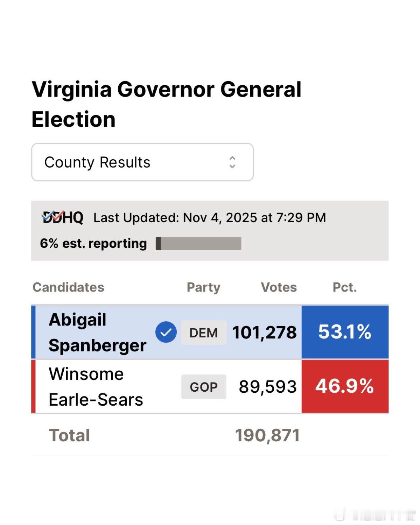Click the estimated reporting progress bar
420x525 pixels.
[x=198, y=243]
